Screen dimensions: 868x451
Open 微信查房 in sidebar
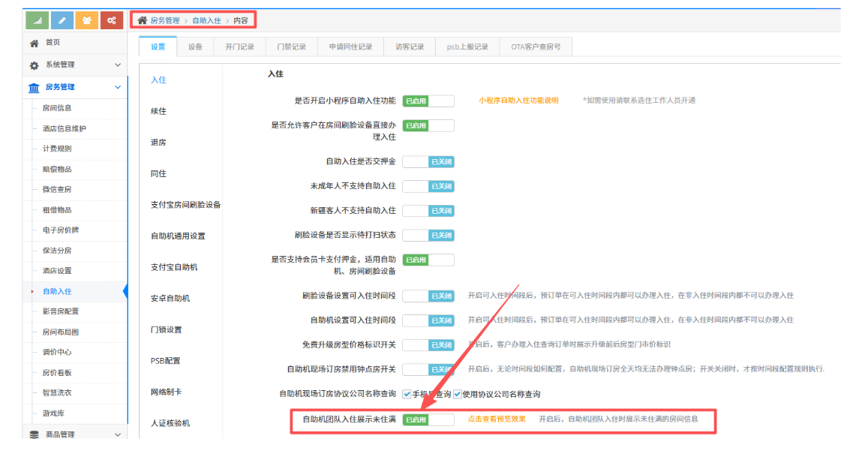(57, 190)
